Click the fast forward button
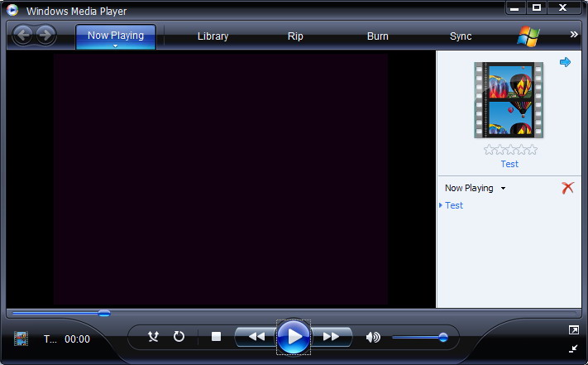The height and width of the screenshot is (365, 588). 331,337
